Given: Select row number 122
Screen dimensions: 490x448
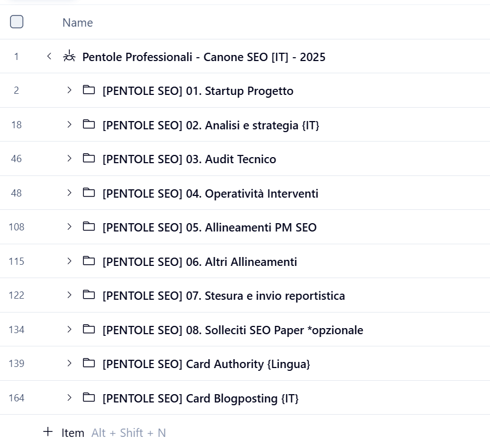Looking at the screenshot, I should point(17,295).
